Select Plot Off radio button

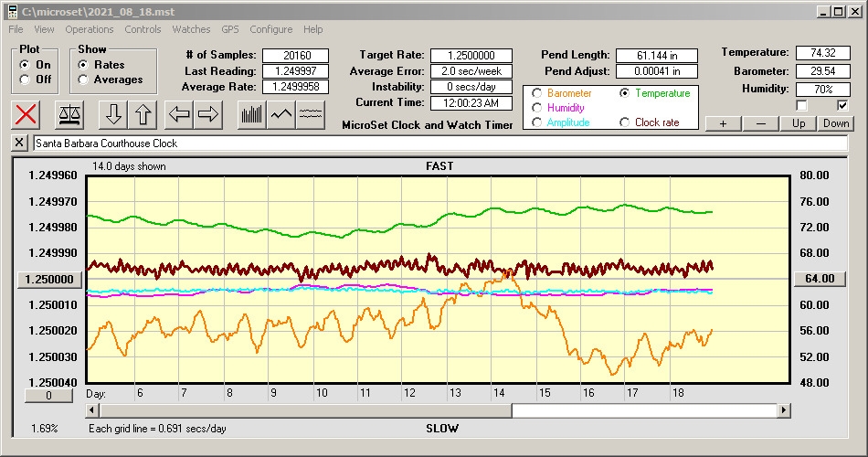(25, 80)
